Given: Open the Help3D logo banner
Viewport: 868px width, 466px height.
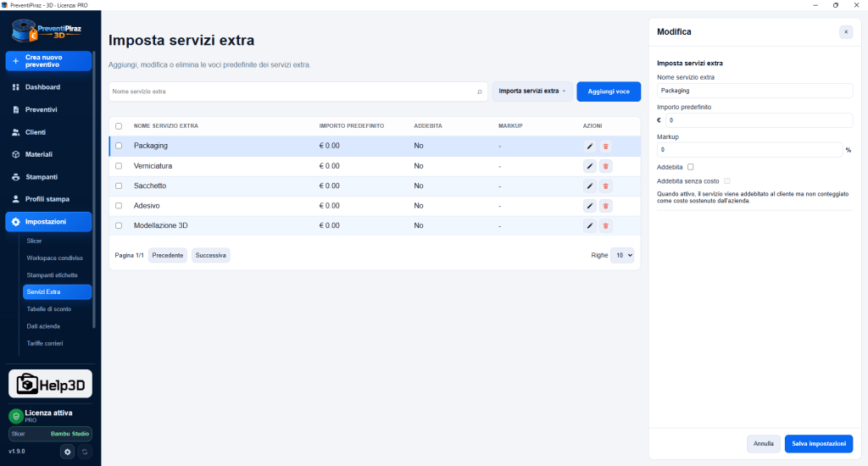Looking at the screenshot, I should click(50, 384).
